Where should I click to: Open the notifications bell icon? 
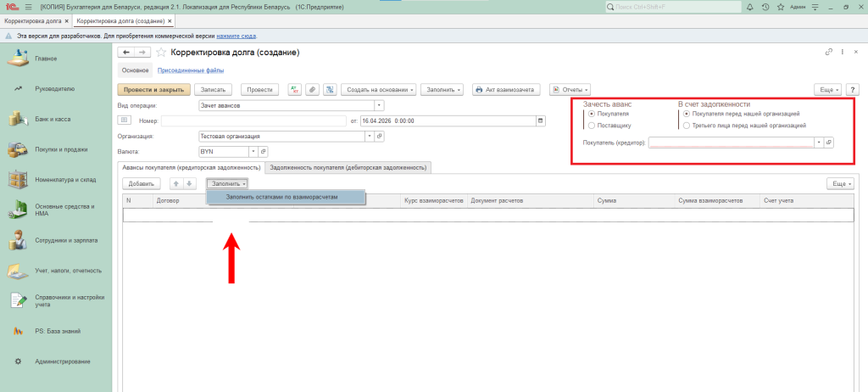751,7
